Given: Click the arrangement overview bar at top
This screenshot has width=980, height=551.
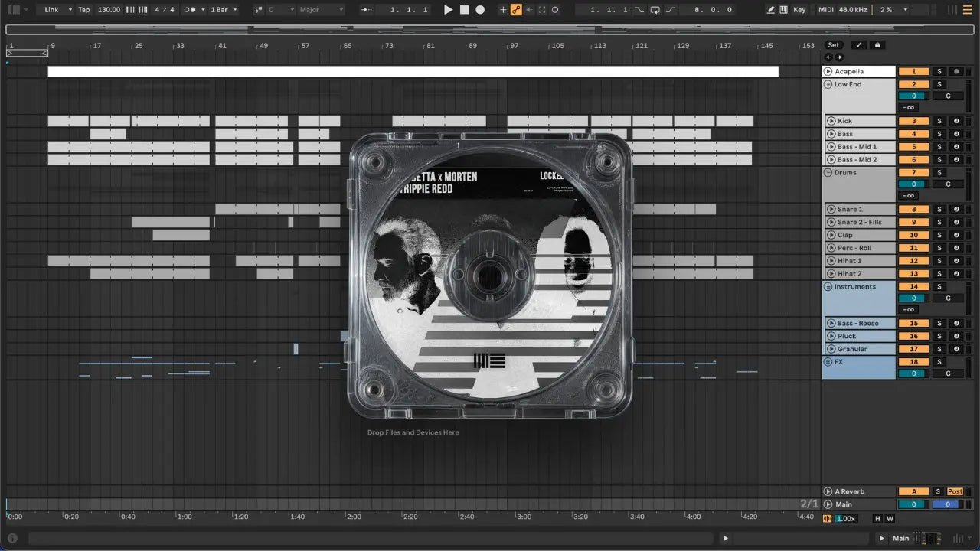Looking at the screenshot, I should coord(490,29).
